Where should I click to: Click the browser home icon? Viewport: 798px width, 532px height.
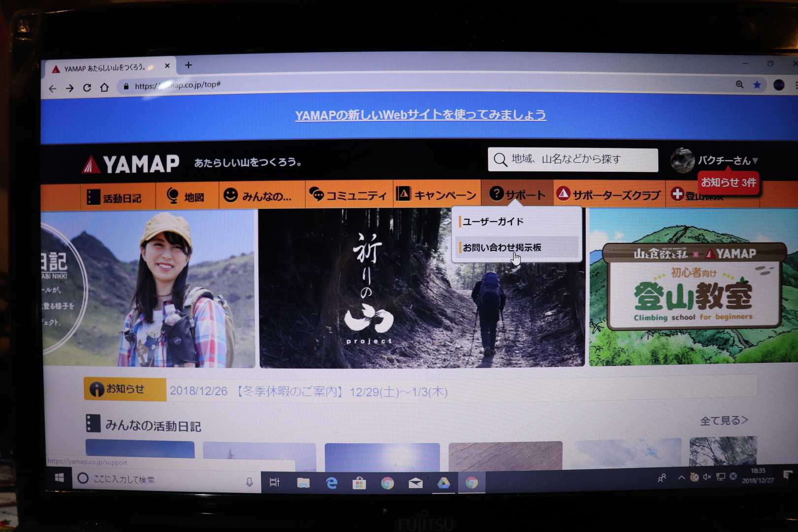104,88
